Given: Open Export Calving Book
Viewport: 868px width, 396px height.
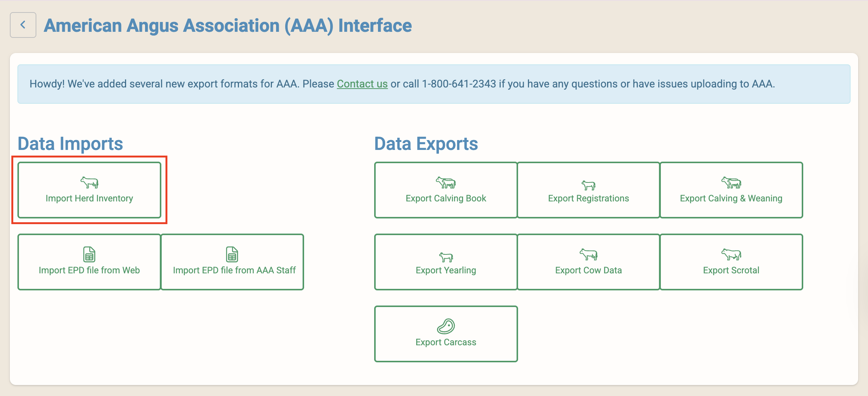Looking at the screenshot, I should 446,190.
